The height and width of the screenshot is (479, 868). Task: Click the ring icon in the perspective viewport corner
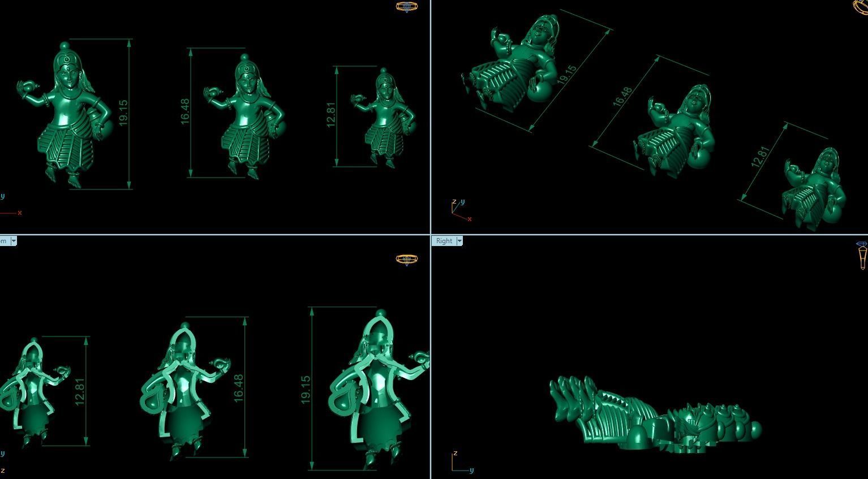tap(861, 7)
